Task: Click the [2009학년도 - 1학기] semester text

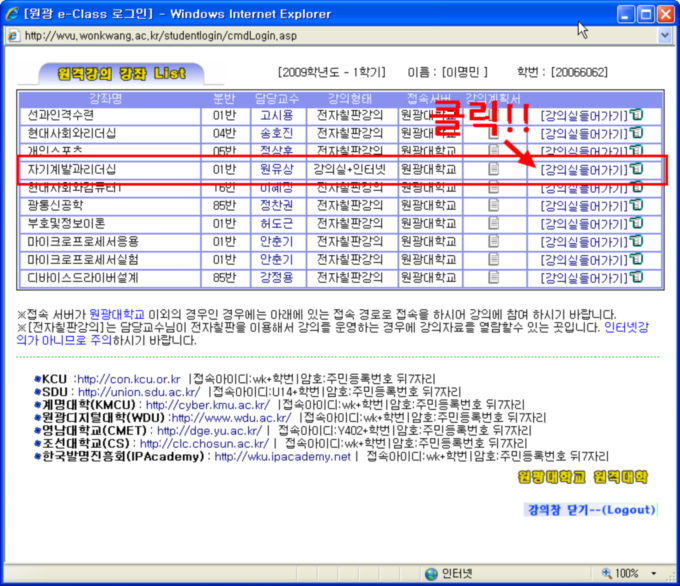Action: pos(332,72)
